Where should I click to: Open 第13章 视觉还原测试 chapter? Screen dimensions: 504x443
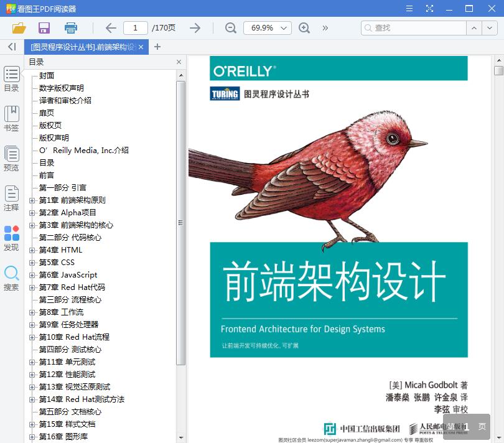[75, 387]
